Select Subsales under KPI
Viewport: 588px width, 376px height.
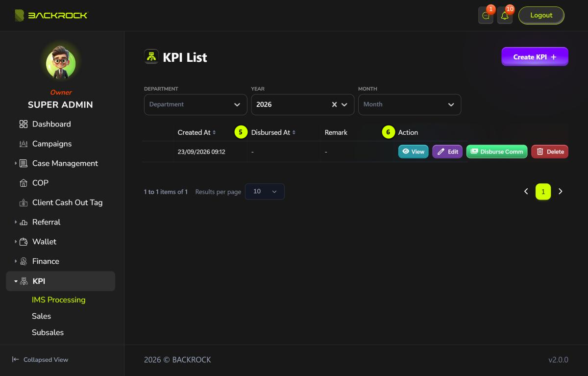pos(48,332)
